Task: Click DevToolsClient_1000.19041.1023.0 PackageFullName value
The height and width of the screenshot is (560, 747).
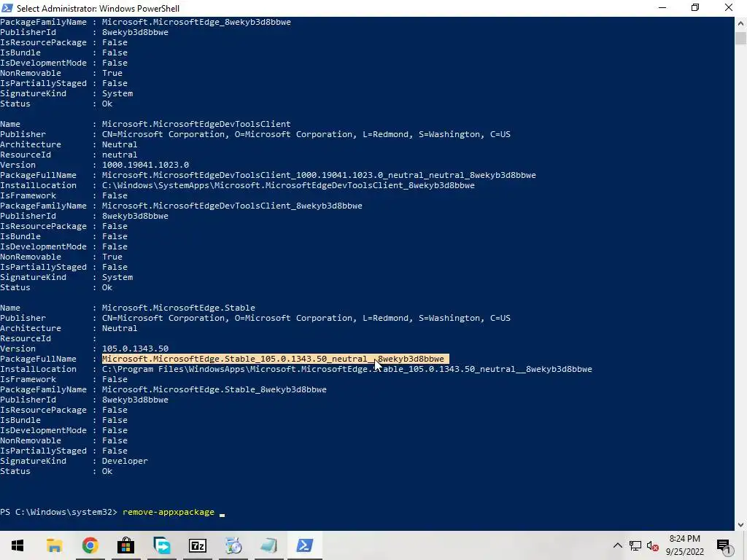Action: 319,176
